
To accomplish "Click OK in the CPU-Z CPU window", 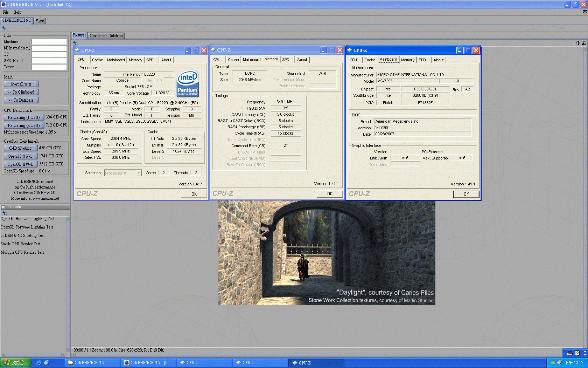I will (194, 194).
